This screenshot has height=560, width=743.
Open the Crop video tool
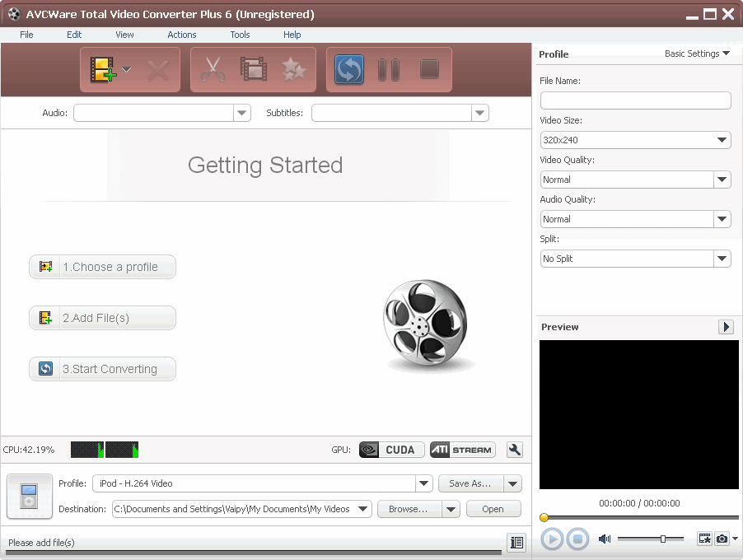pyautogui.click(x=253, y=70)
